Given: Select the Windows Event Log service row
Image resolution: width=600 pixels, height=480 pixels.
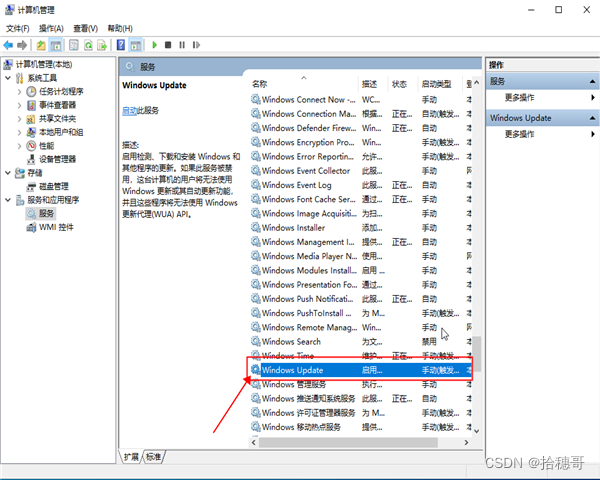Looking at the screenshot, I should pos(361,185).
